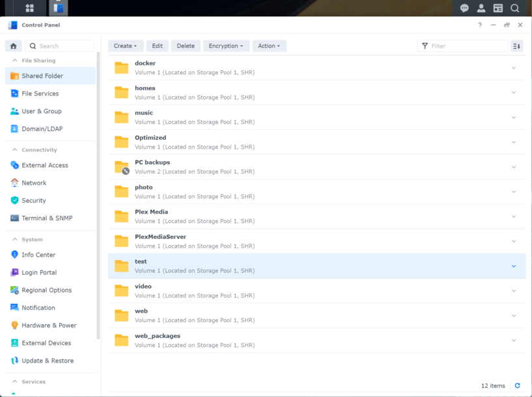Open the notifications chat bubble icon
The height and width of the screenshot is (397, 532).
pos(464,8)
